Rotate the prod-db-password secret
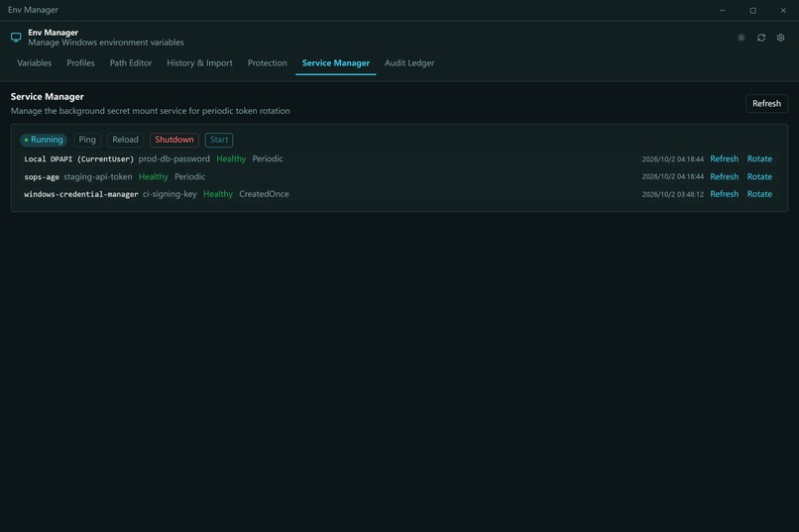799x532 pixels. tap(759, 159)
